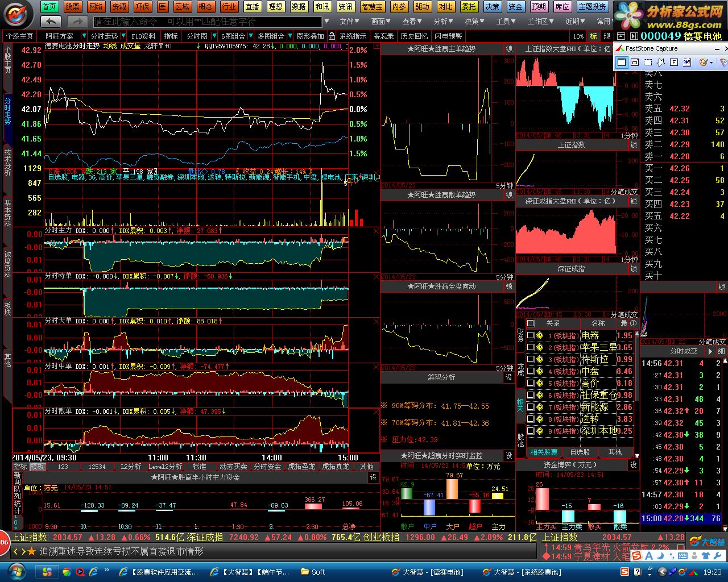This screenshot has height=582, width=728.
Task: Click yellow arrow icon in 深圳本地 row
Action: 539,431
